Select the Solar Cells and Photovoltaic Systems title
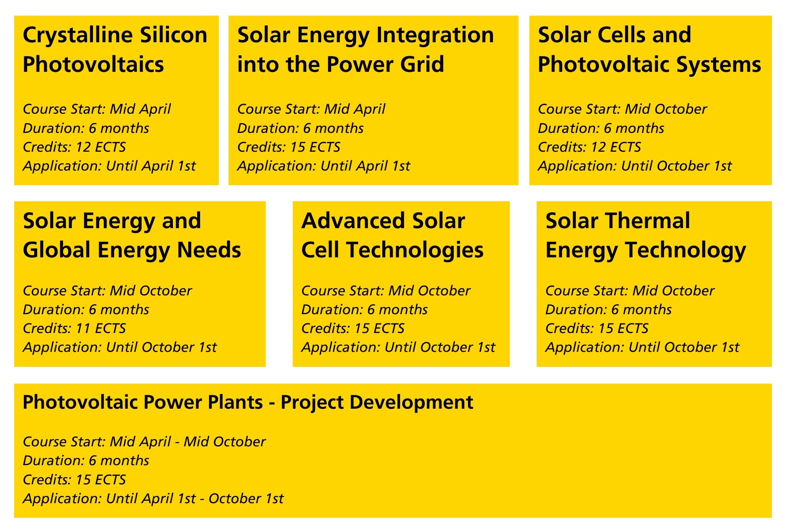The image size is (788, 532). [649, 49]
